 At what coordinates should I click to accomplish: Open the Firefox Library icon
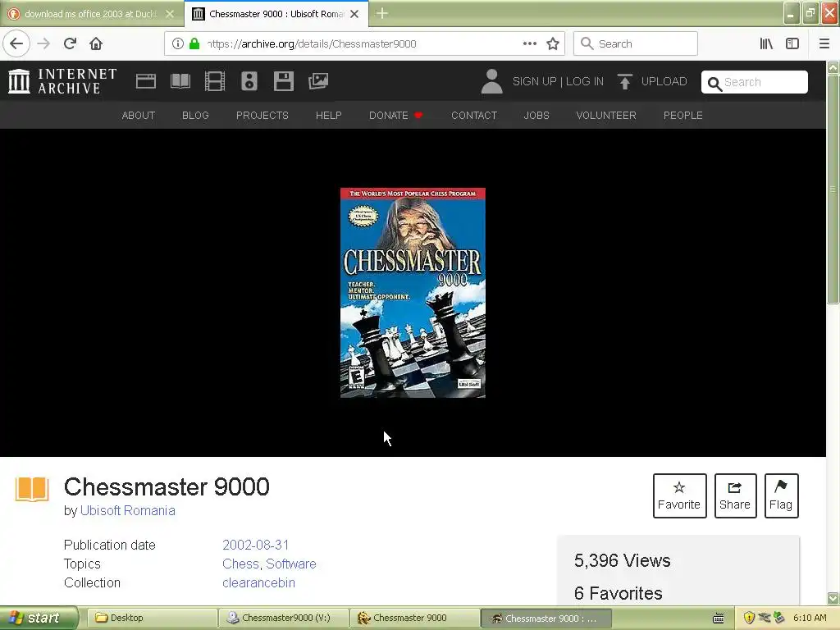pyautogui.click(x=766, y=43)
